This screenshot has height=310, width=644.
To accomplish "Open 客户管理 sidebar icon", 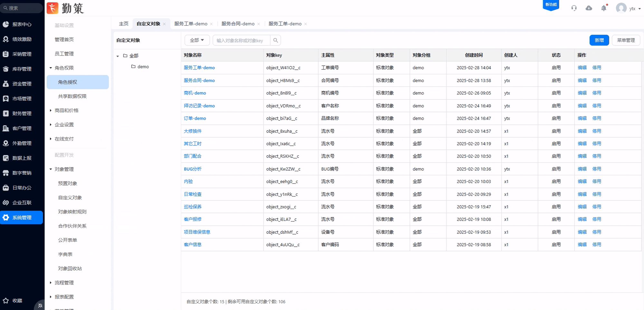I will tap(6, 128).
